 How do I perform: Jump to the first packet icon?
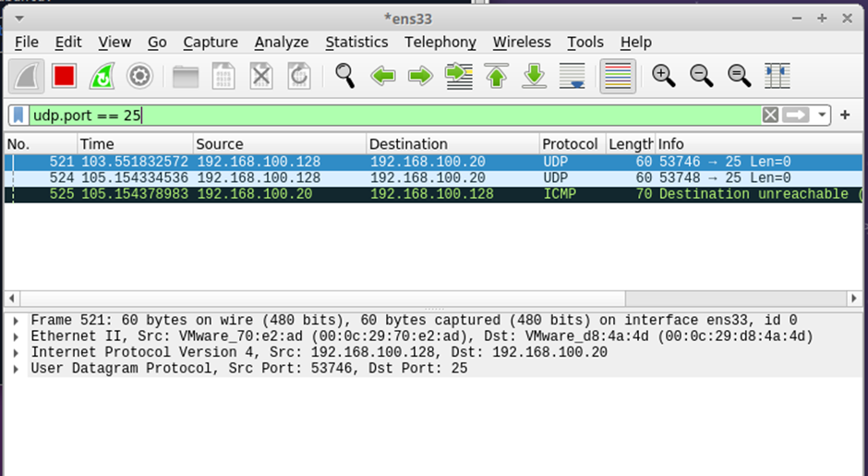tap(496, 76)
